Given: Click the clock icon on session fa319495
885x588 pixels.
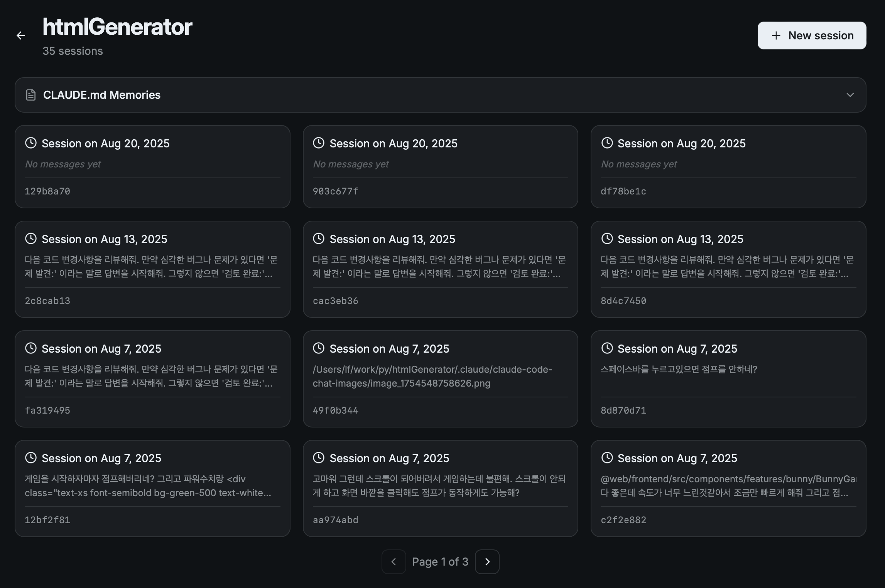Looking at the screenshot, I should (x=31, y=348).
